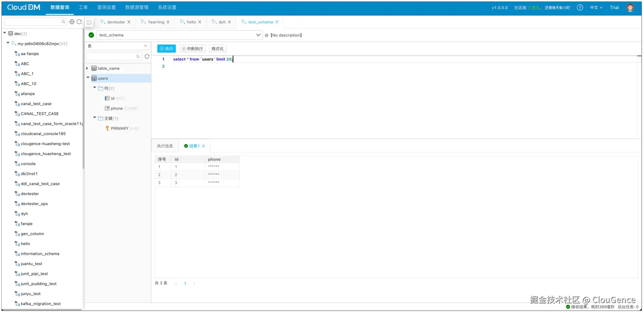Click the data source search field

click(35, 22)
